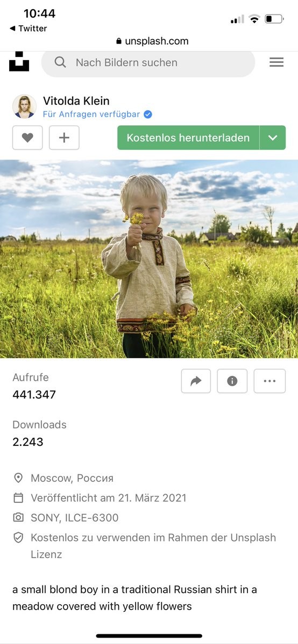Click SONY, ILCE-6300 camera info
This screenshot has width=298, height=644.
[x=74, y=518]
